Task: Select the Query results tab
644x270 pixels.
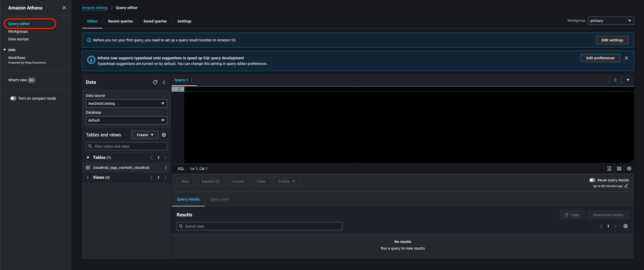Action: (188, 199)
